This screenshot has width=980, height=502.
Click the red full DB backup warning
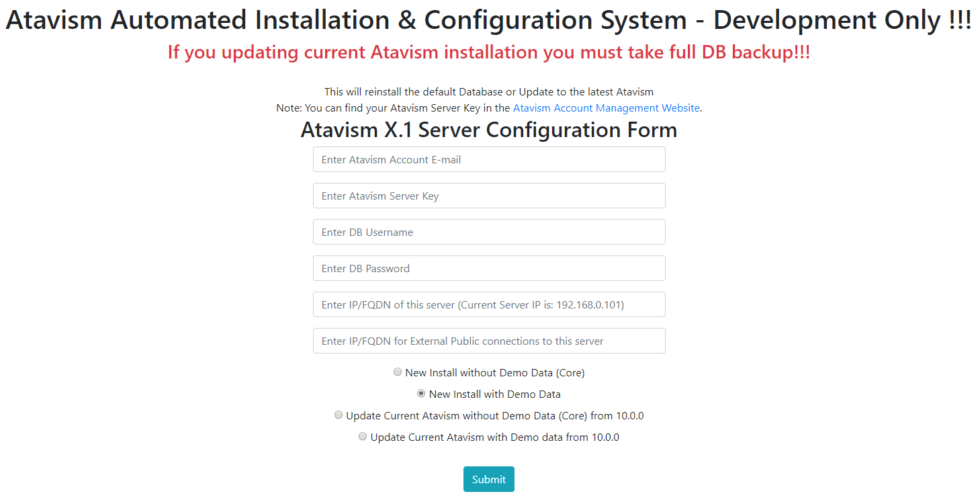(x=488, y=52)
